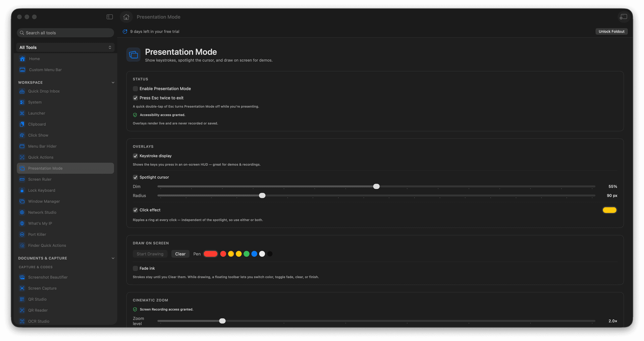Click Start Drawing button
The width and height of the screenshot is (644, 341).
[150, 254]
